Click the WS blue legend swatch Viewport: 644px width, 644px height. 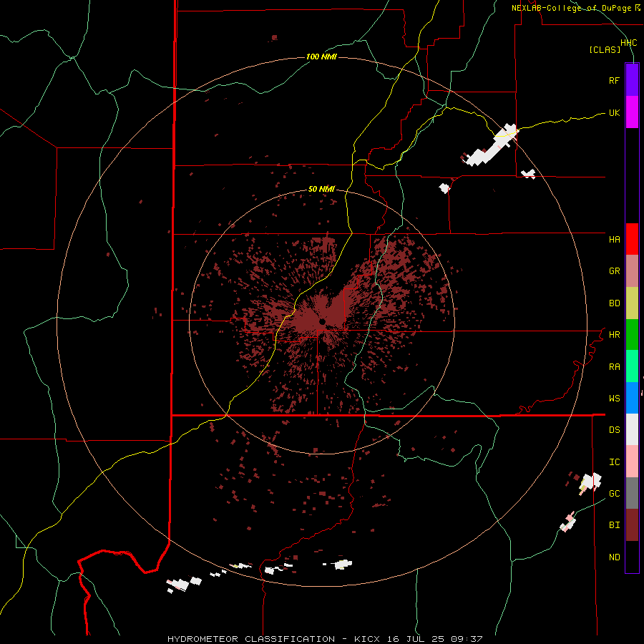coord(632,398)
